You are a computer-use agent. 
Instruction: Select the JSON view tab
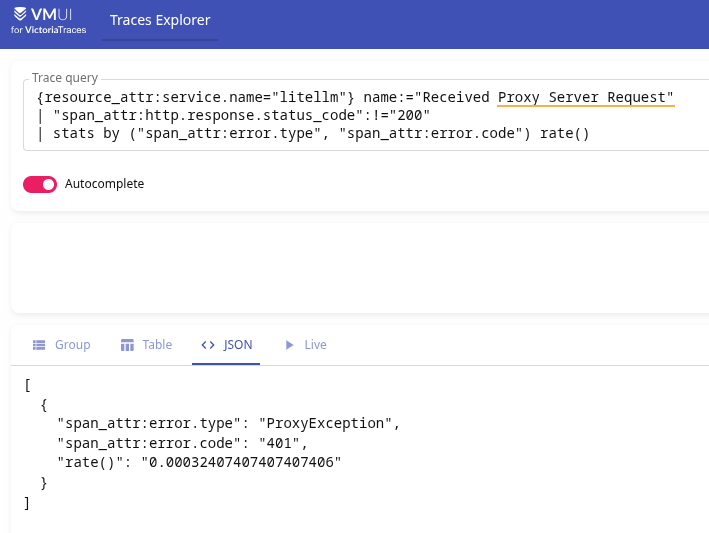pyautogui.click(x=226, y=345)
